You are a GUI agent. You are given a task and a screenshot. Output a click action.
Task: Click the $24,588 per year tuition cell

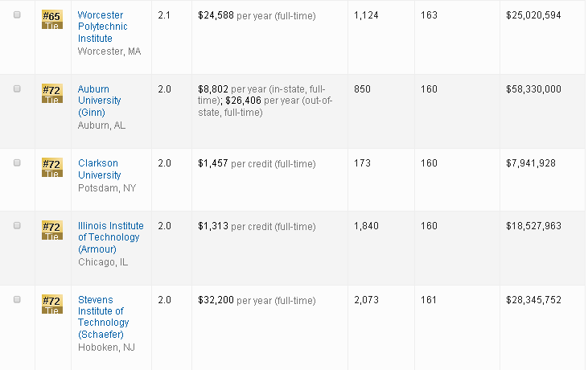(x=257, y=15)
